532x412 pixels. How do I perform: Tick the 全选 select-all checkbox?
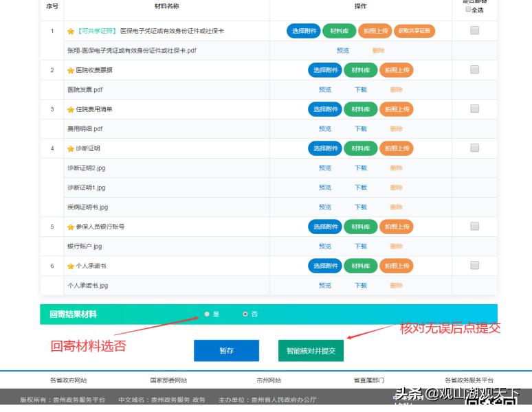pos(468,9)
